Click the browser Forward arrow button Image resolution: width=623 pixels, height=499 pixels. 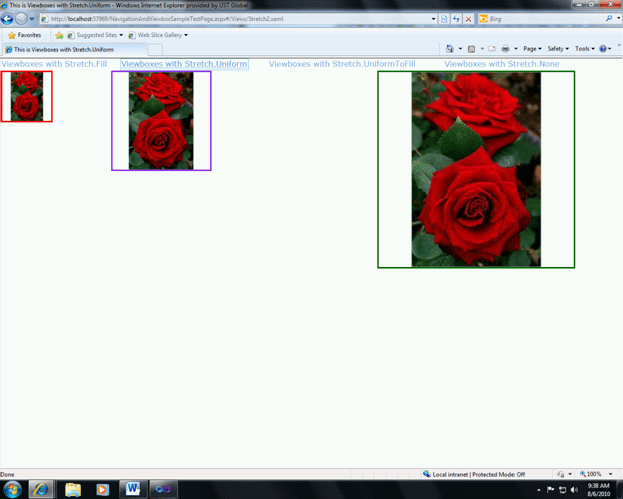[21, 19]
